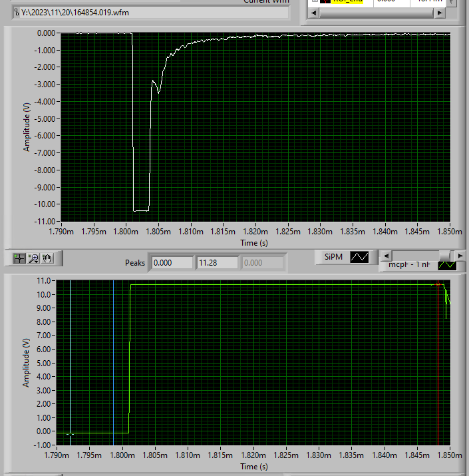The width and height of the screenshot is (469, 476).
Task: Select the panning hand tool
Action: (x=47, y=258)
